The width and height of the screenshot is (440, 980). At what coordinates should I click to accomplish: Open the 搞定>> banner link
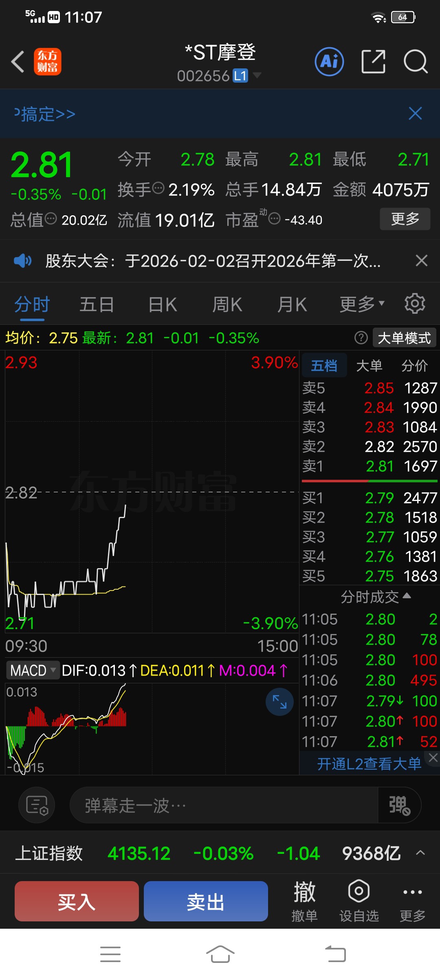(45, 114)
